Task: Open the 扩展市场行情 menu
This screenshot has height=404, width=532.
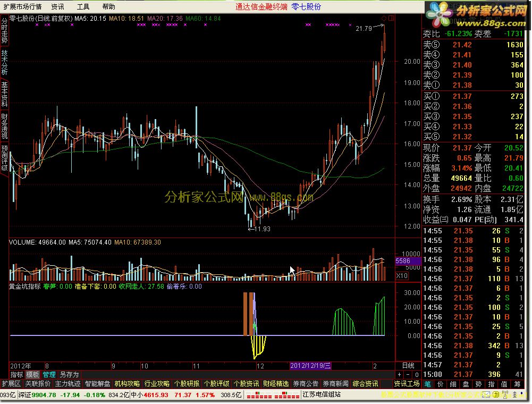Action: coord(22,6)
